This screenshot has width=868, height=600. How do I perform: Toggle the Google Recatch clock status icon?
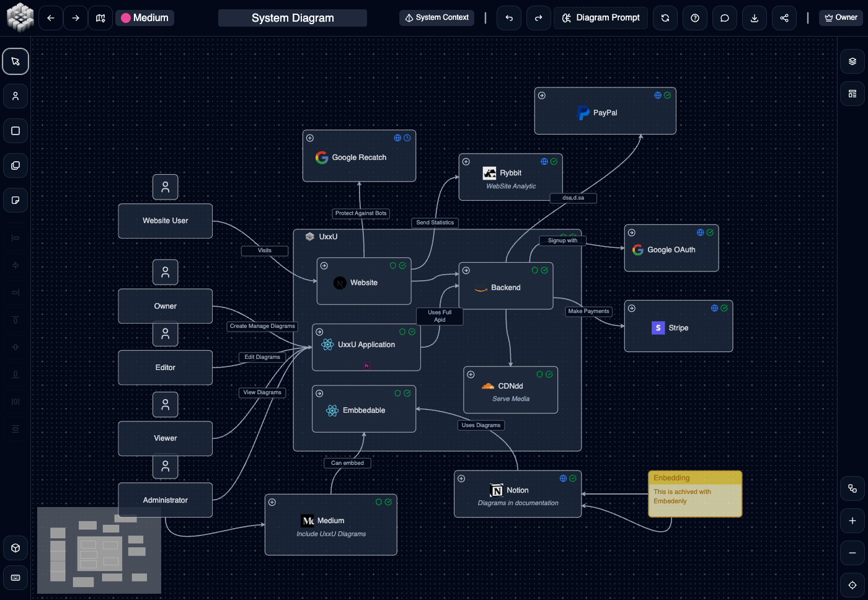point(407,138)
